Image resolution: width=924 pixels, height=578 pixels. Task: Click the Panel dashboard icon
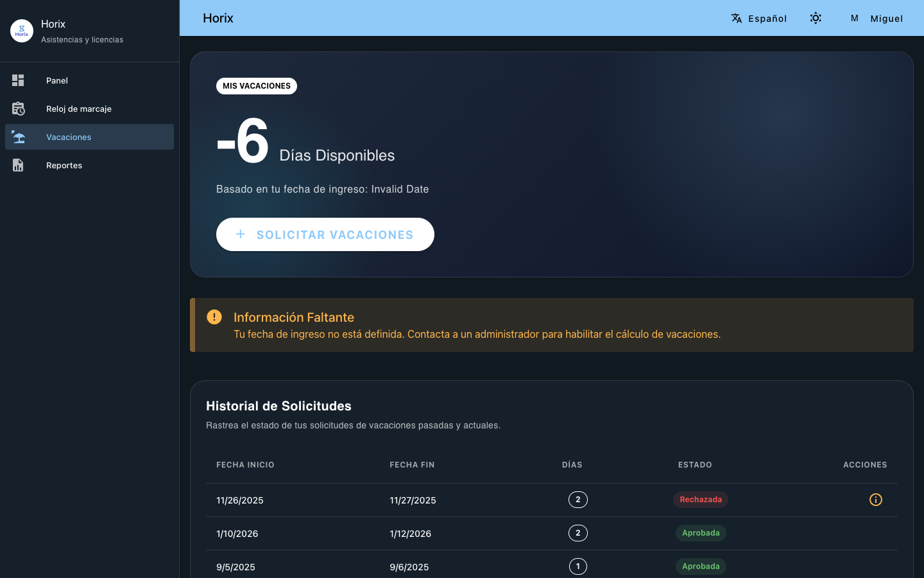click(18, 80)
